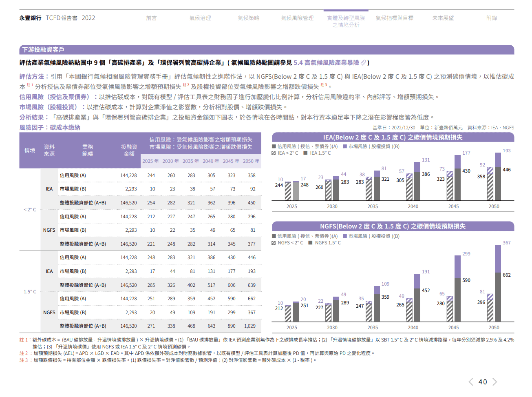Click the NGFS 1.5°C gray legend icon

coord(311,243)
